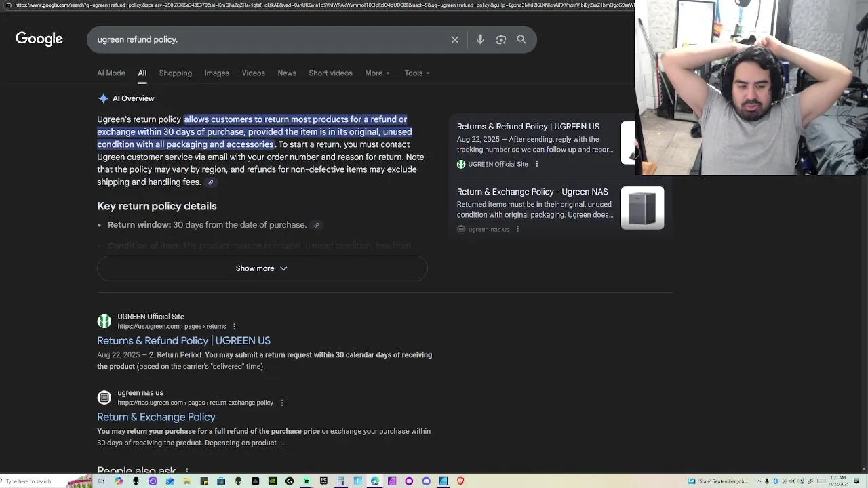The image size is (868, 488).
Task: Switch to Shopping tab
Action: tap(176, 73)
